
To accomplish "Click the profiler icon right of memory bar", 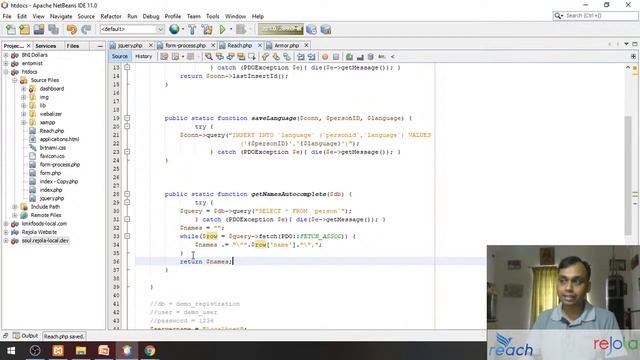I will [x=311, y=29].
